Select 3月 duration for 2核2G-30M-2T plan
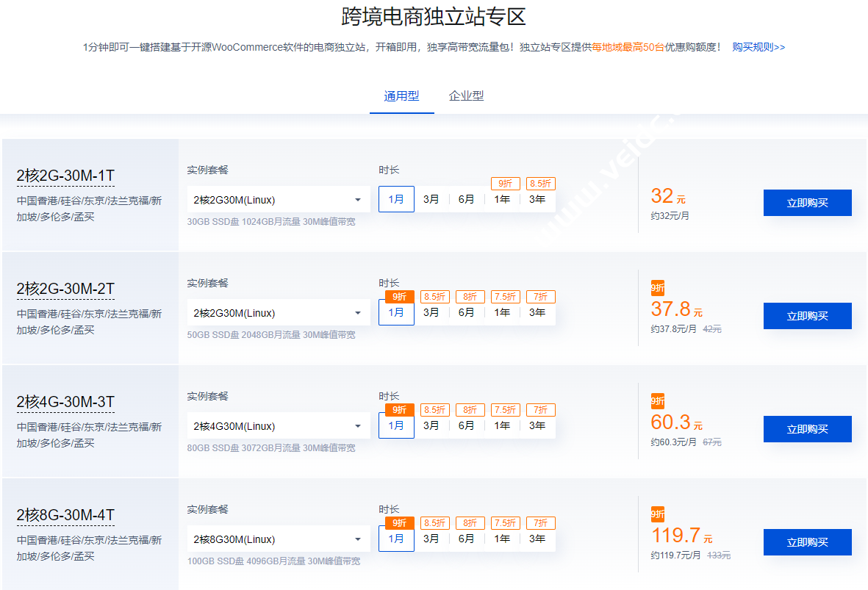868x590 pixels. point(431,312)
